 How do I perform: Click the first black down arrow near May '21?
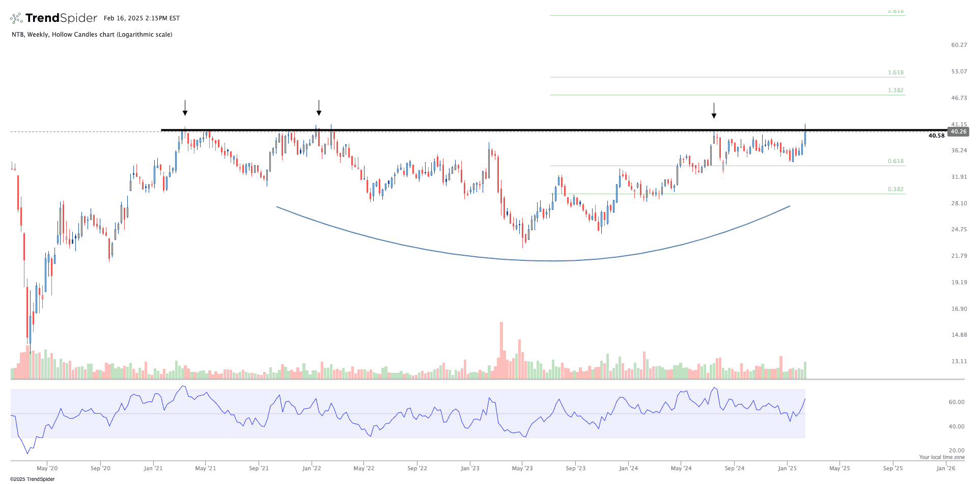tap(185, 108)
